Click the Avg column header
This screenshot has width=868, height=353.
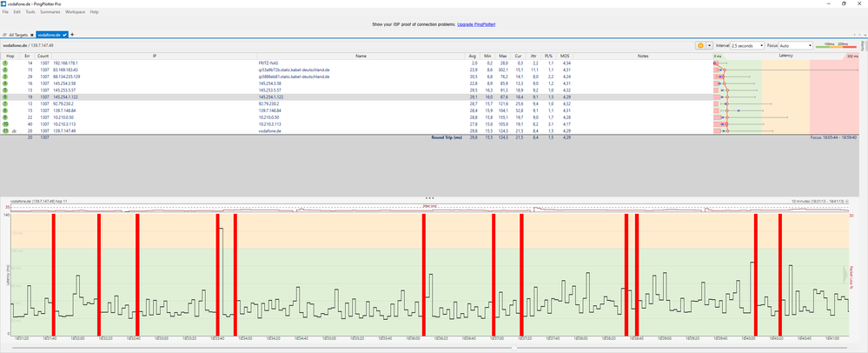(x=472, y=56)
